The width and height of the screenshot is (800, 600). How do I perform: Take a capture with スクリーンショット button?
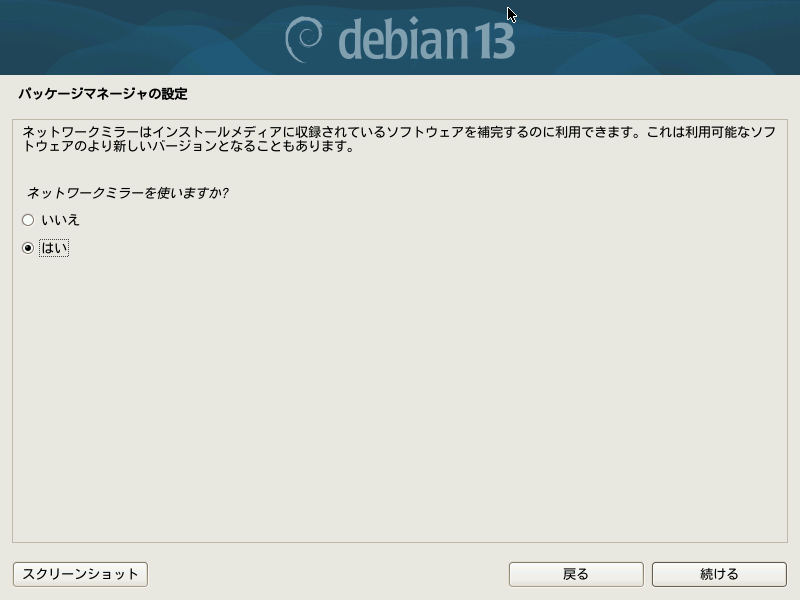(x=81, y=574)
